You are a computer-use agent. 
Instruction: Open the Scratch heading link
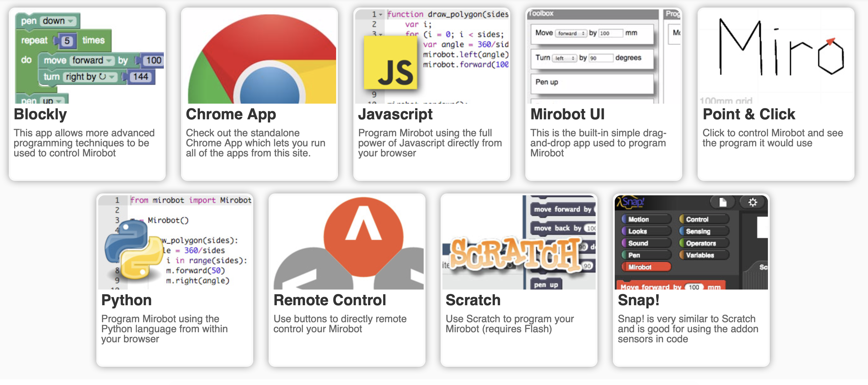tap(473, 301)
